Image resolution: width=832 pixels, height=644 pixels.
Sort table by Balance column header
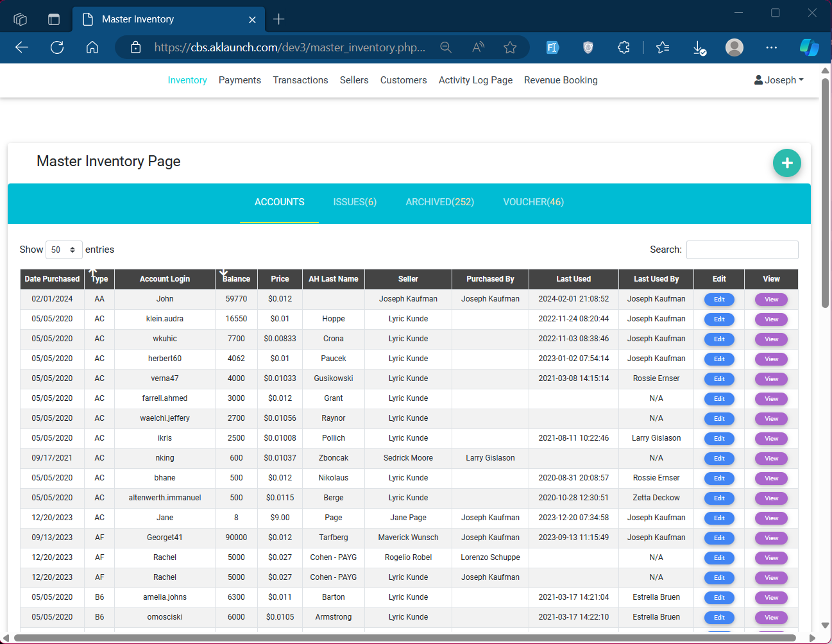[x=236, y=279]
